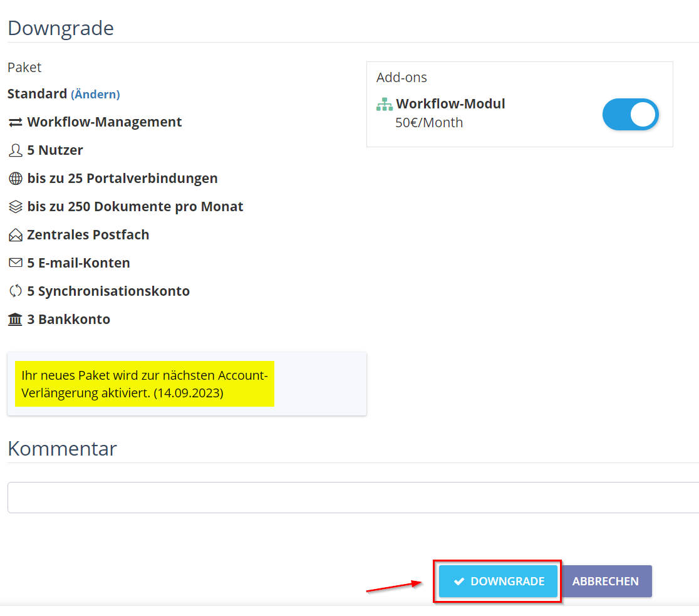This screenshot has height=616, width=699.
Task: Toggle the Workflow-Modul add-on switch
Action: [x=630, y=115]
